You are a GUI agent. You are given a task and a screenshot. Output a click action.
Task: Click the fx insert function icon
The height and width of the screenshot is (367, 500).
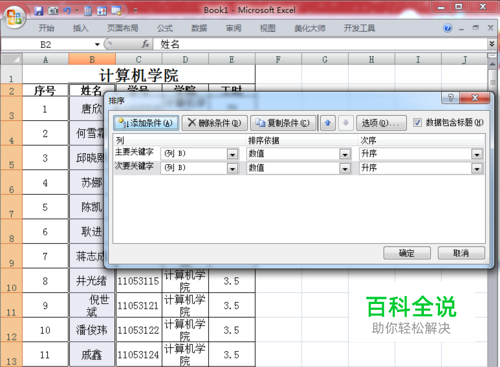pos(146,44)
